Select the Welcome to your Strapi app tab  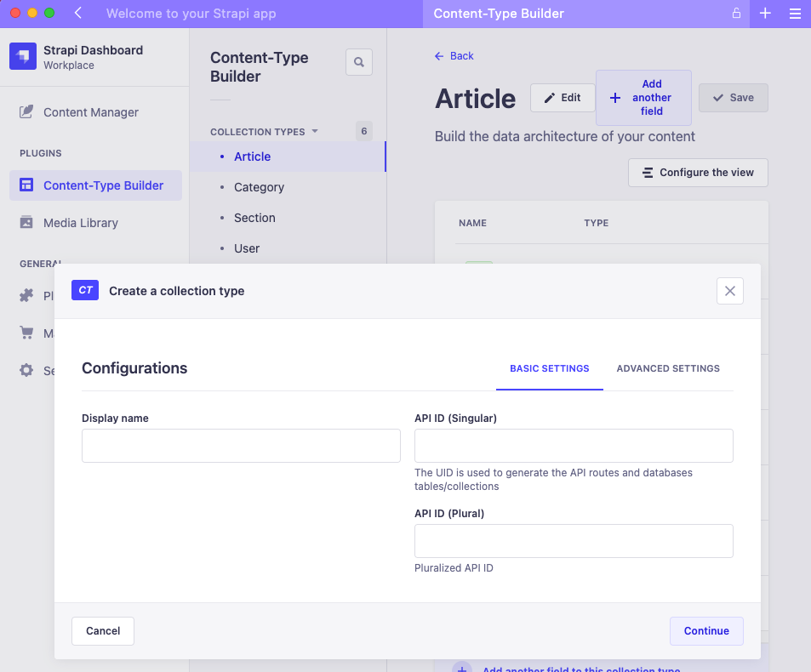coord(191,14)
